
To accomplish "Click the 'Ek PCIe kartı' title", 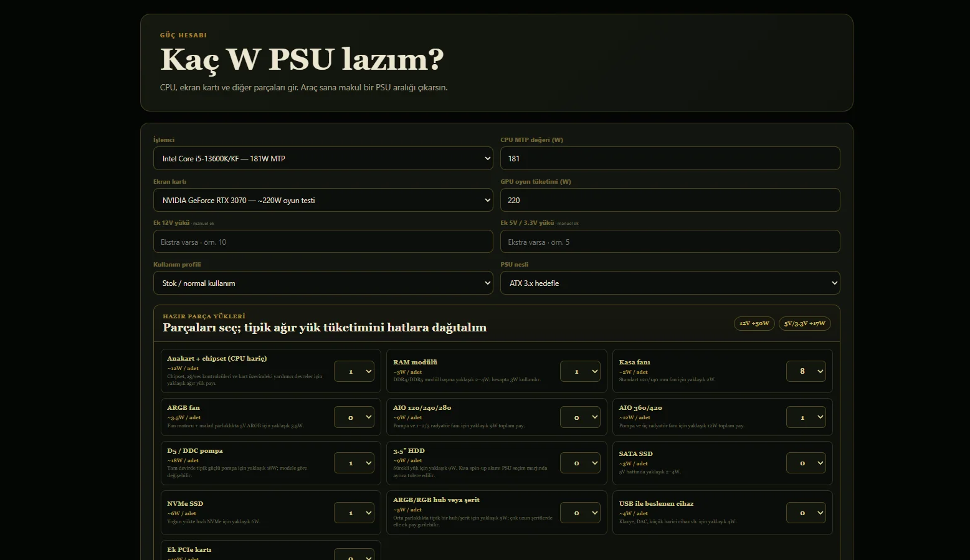I will click(189, 549).
